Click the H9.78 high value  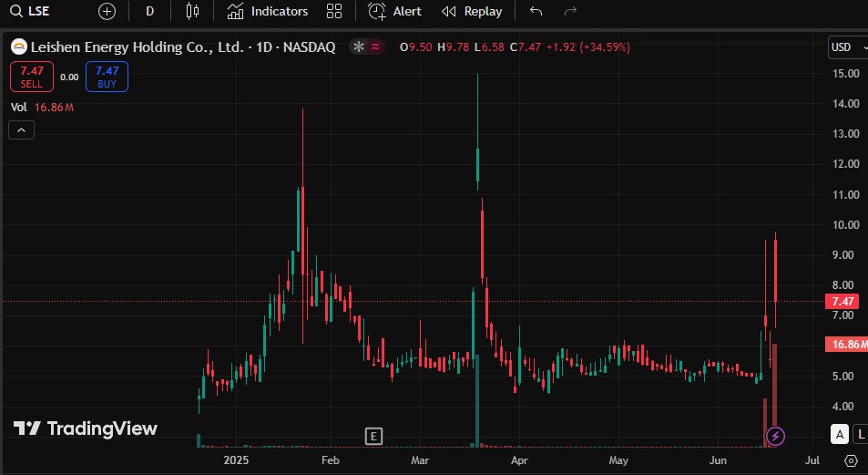click(453, 47)
